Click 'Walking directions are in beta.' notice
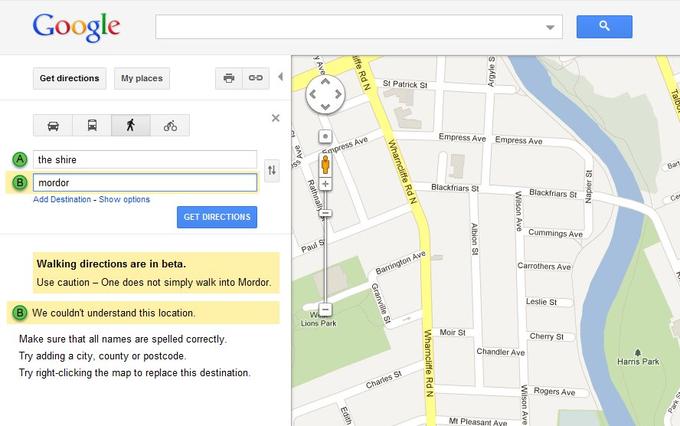 (111, 264)
